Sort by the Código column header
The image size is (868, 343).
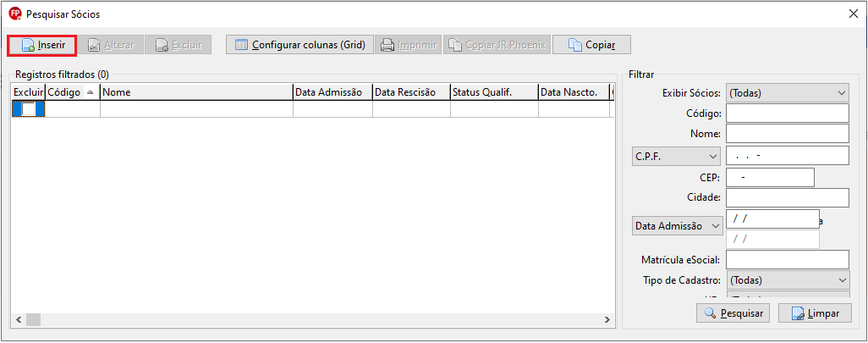(x=72, y=92)
